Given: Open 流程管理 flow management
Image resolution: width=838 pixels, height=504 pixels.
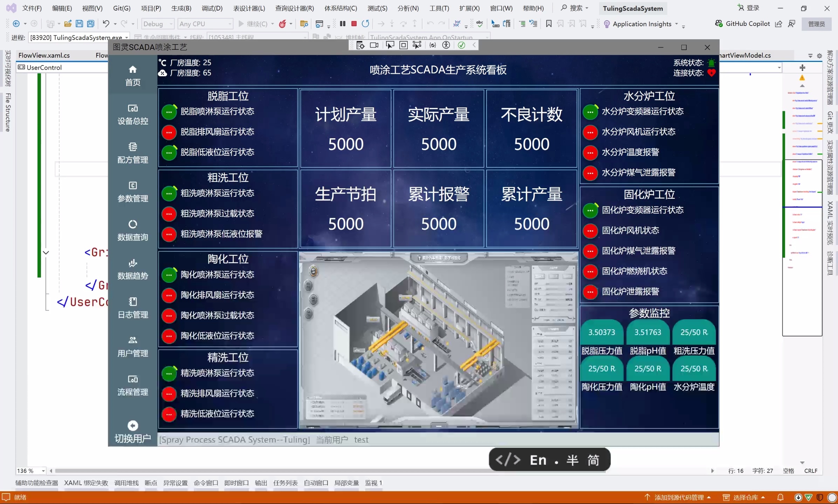Looking at the screenshot, I should [133, 386].
